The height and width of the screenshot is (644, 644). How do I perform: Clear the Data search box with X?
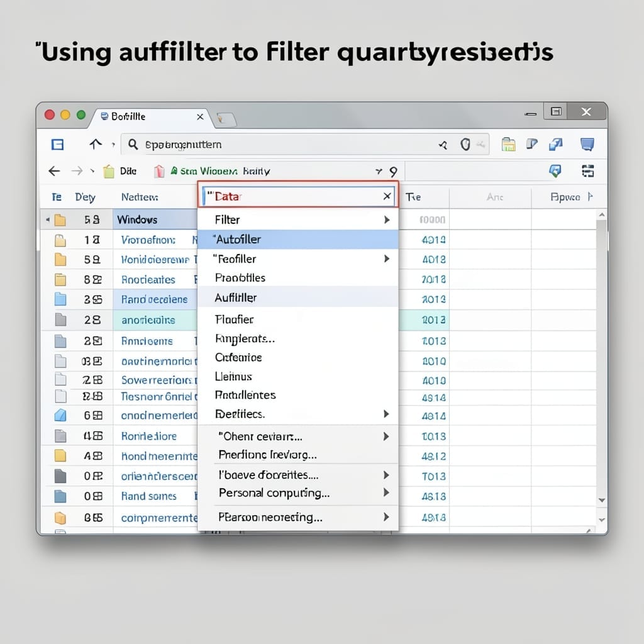[x=387, y=196]
